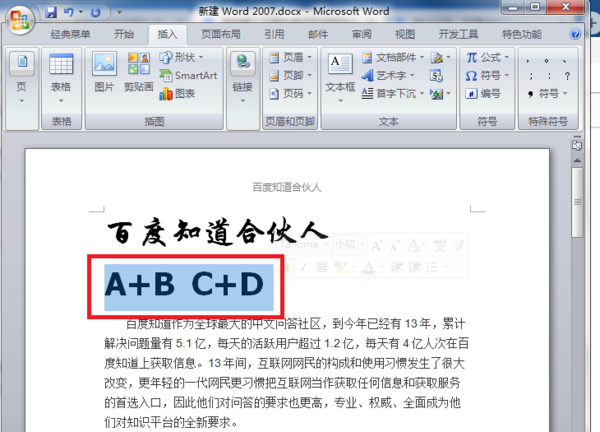
Task: Open the 剪贴画 clip art icon
Action: [139, 73]
